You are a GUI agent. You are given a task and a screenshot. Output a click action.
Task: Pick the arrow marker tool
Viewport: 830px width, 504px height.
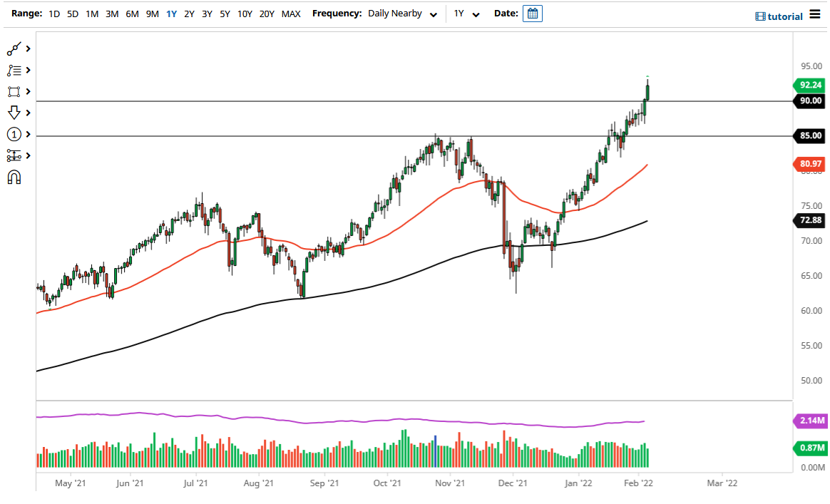[x=14, y=113]
